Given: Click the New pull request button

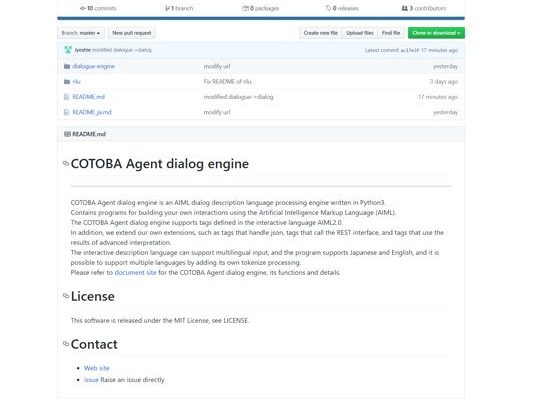Looking at the screenshot, I should tap(132, 33).
